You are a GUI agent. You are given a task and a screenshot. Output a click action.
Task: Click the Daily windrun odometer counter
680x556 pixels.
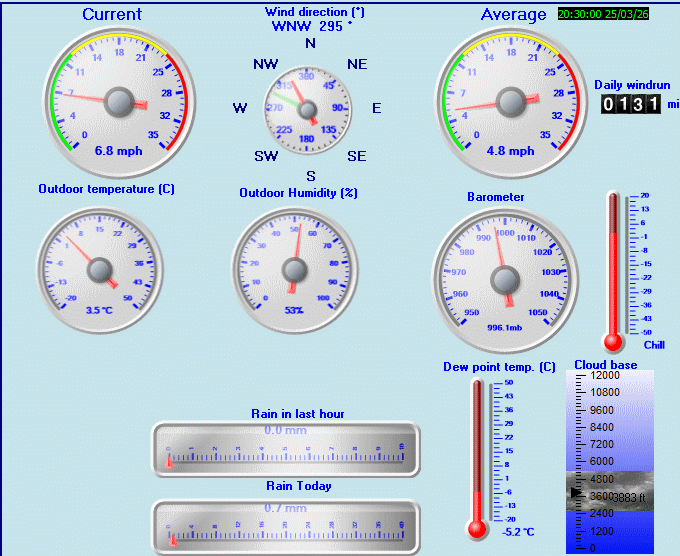631,103
